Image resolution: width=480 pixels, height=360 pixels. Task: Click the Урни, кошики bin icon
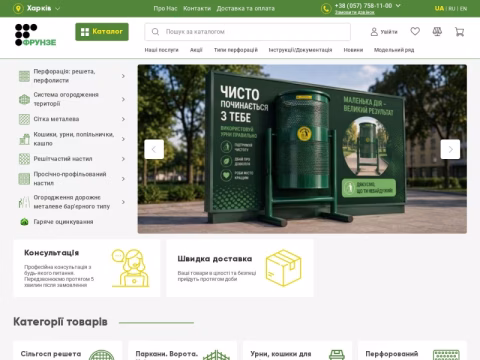[337, 355]
